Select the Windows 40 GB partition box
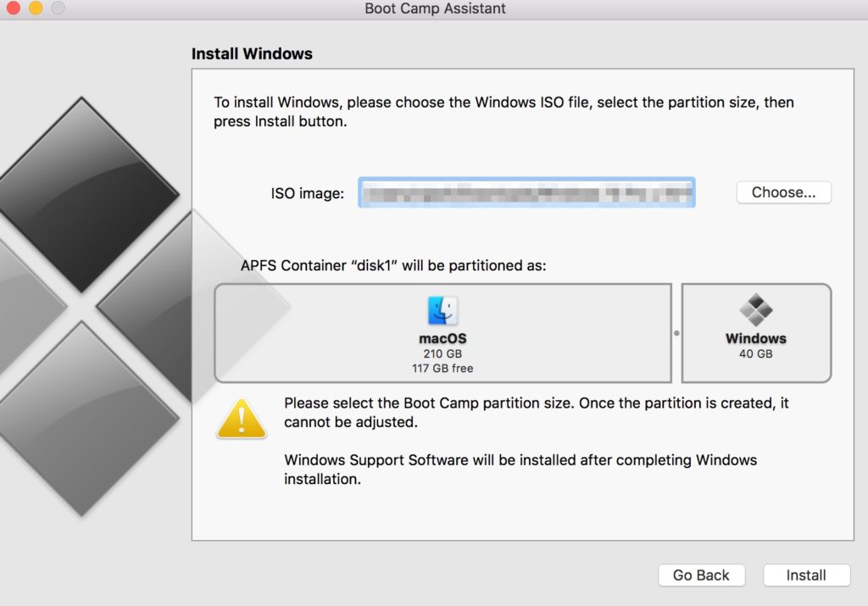The image size is (868, 606). pyautogui.click(x=755, y=333)
